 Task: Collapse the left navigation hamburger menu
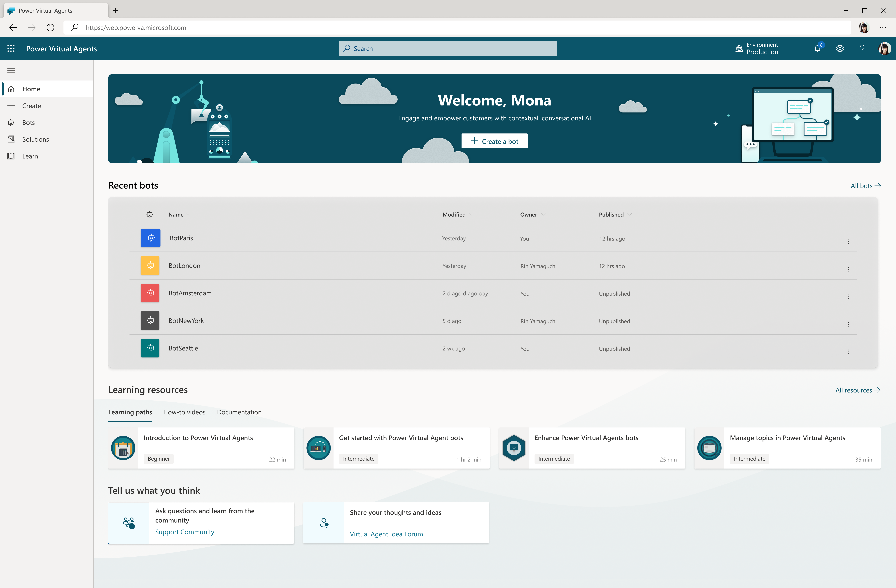point(11,70)
